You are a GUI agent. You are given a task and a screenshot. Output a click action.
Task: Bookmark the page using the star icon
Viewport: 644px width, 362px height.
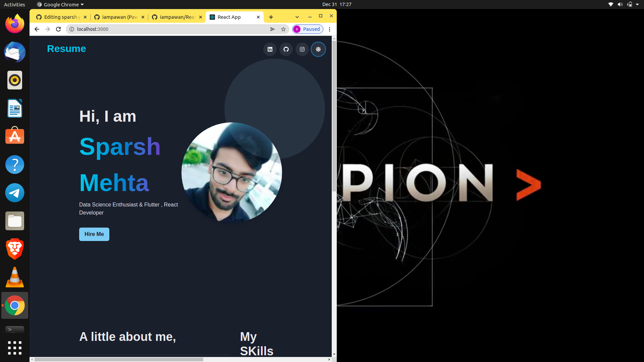tap(283, 29)
